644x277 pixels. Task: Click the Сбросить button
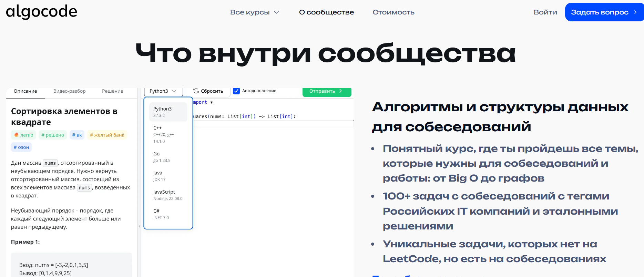(x=208, y=91)
